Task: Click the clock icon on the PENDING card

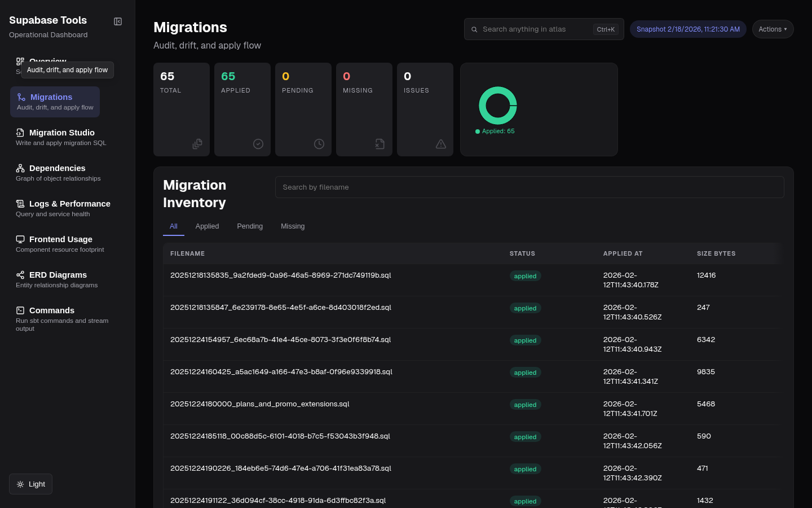Action: (x=319, y=144)
